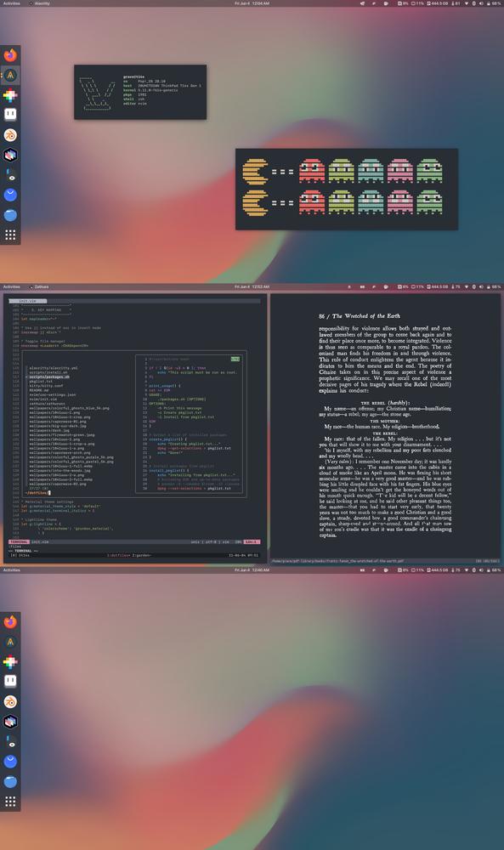Viewport: 504px width, 850px height.
Task: Open the eye icon app on the empty desktop dock
Action: [10, 741]
